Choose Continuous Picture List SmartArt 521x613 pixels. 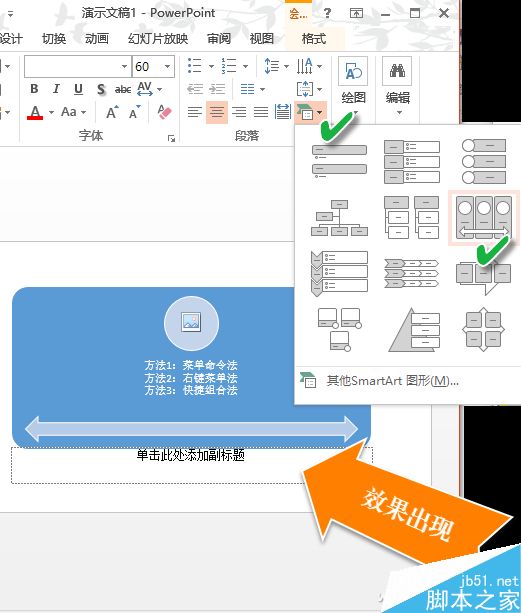pos(484,217)
